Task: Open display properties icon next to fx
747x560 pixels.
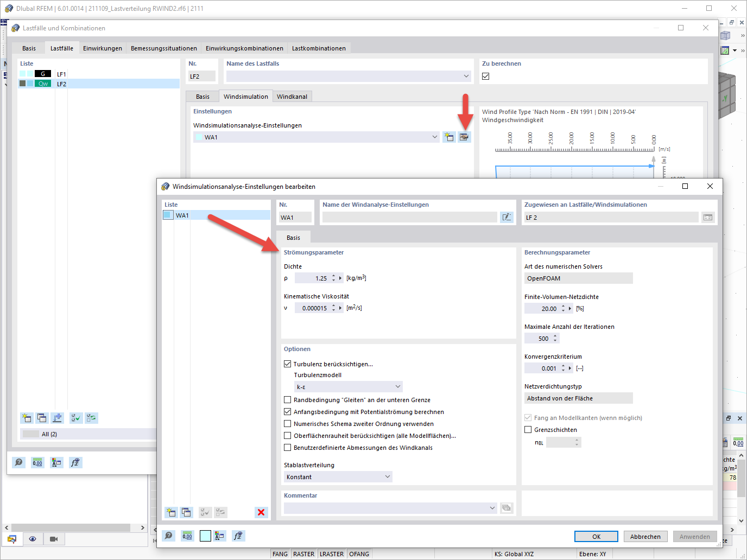Action: coord(220,536)
